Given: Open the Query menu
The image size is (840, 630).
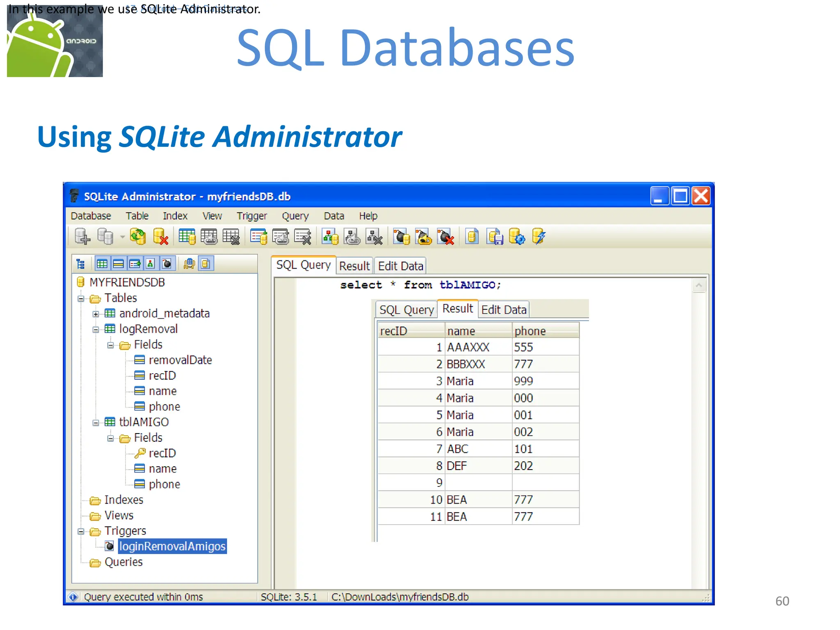Looking at the screenshot, I should (295, 216).
